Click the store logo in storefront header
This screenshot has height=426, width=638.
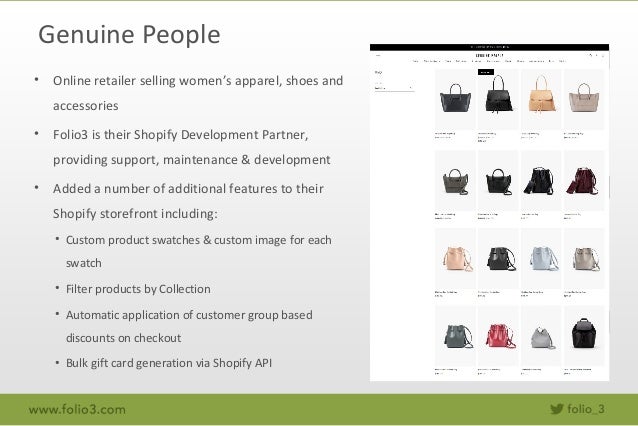(x=489, y=55)
